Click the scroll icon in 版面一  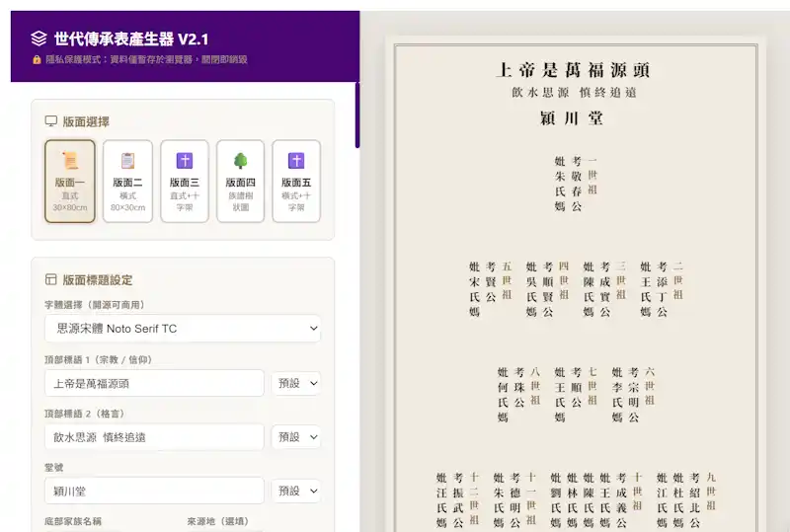pos(70,161)
